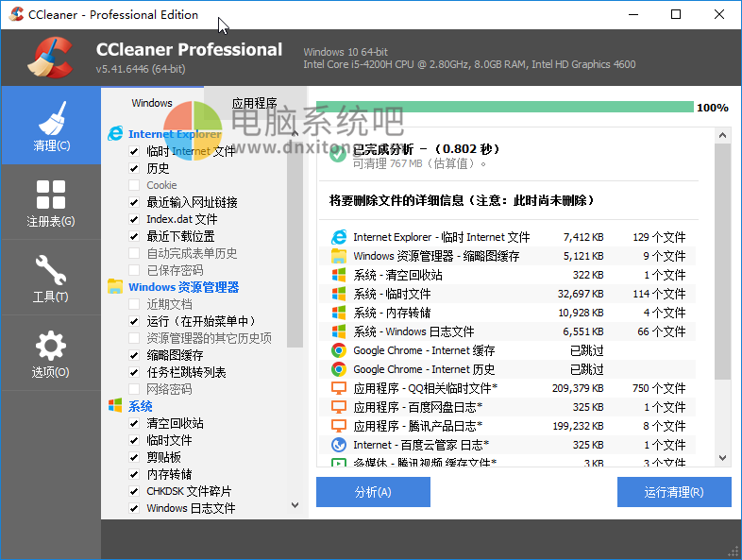
Task: Click the Windows icon beside 系统 - 清空回收站 result
Action: [x=338, y=275]
